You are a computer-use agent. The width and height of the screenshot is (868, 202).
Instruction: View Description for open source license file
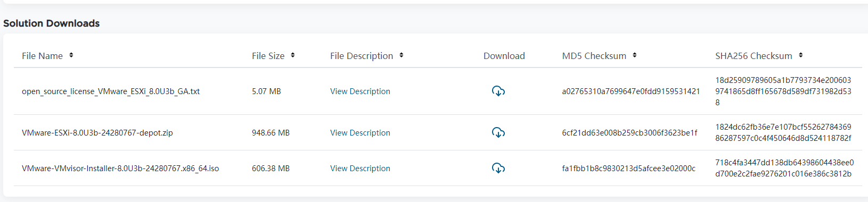[360, 91]
